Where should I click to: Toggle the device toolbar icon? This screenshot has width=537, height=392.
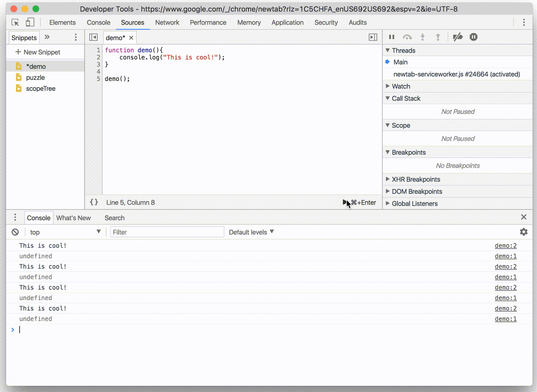coord(30,22)
